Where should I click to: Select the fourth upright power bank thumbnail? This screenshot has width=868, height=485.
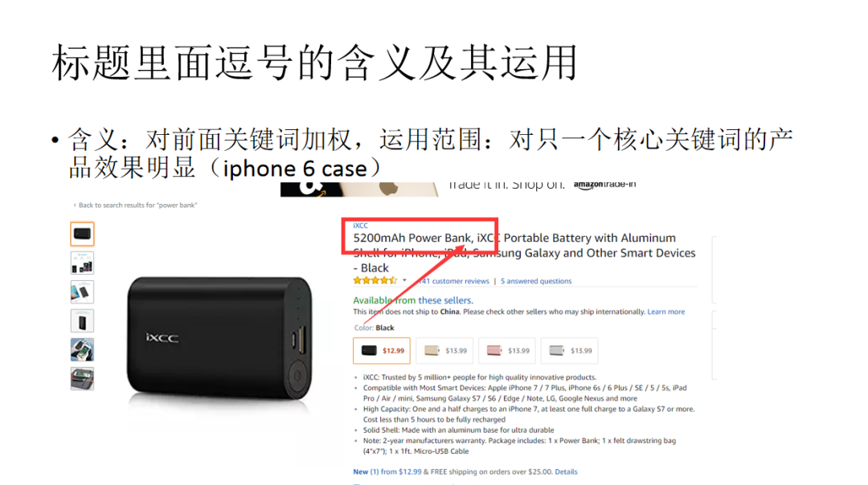click(x=82, y=320)
